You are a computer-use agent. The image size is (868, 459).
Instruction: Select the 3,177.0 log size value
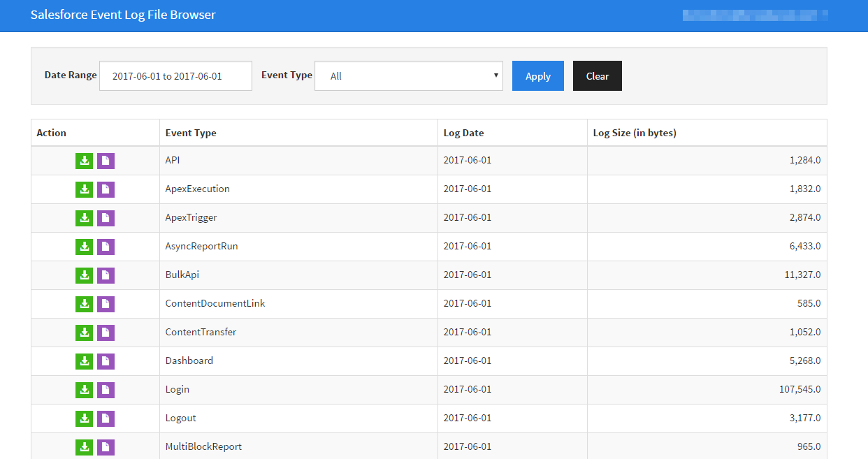[805, 418]
